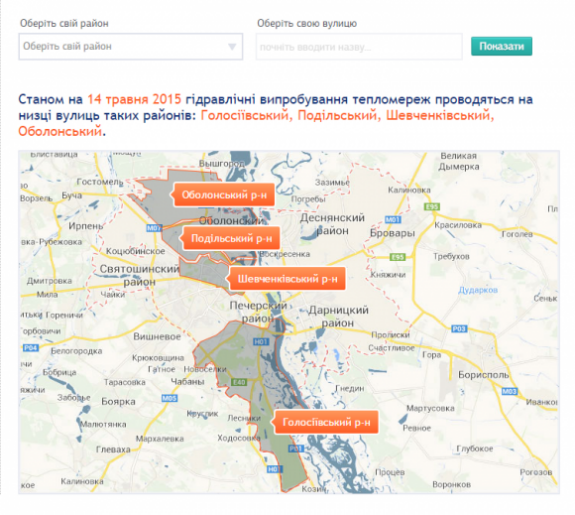
Task: Click 'Мартусовка' label on map
Action: click(430, 408)
